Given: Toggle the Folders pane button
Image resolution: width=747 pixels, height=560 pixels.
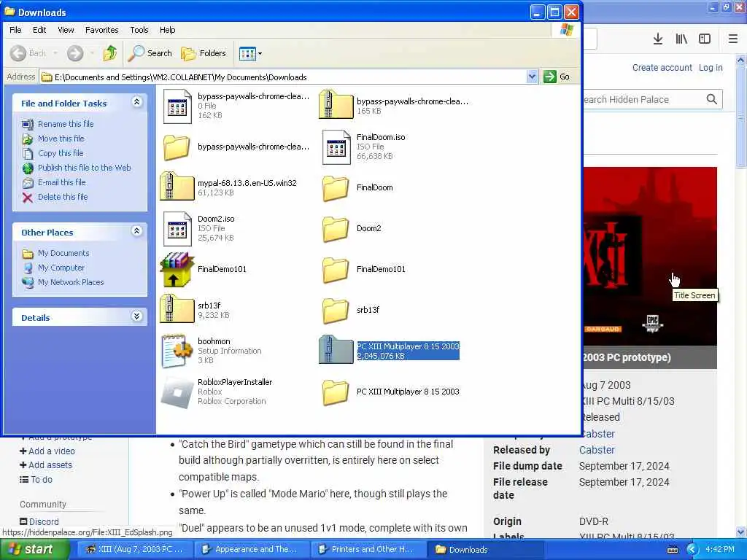Looking at the screenshot, I should 204,52.
